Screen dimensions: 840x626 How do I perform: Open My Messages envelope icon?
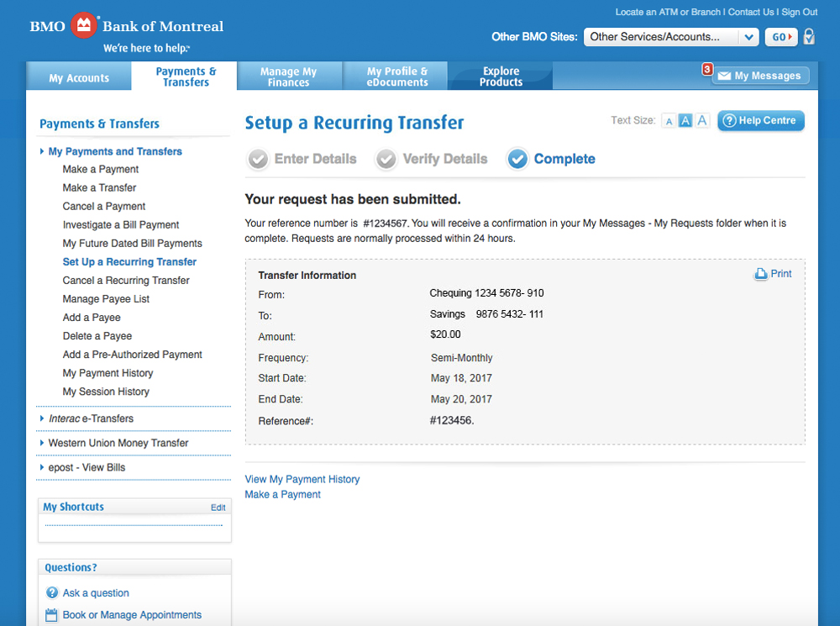click(x=724, y=76)
